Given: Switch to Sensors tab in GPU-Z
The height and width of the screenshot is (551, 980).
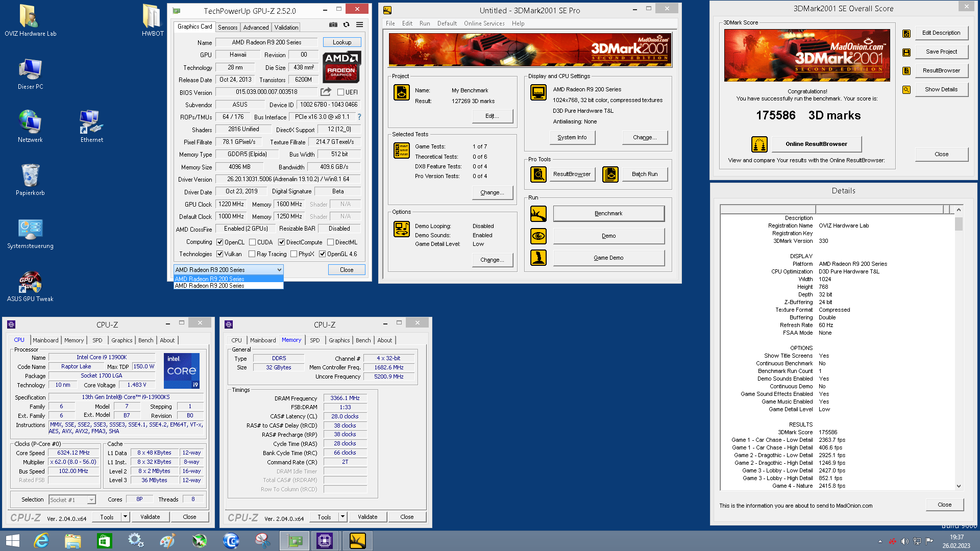Looking at the screenshot, I should pyautogui.click(x=227, y=28).
